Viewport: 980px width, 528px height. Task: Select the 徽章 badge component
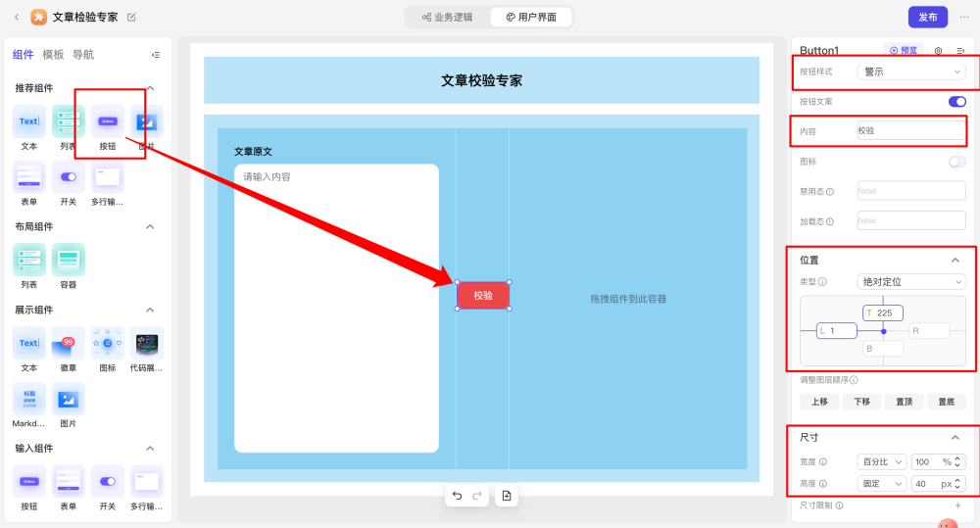[x=69, y=350]
